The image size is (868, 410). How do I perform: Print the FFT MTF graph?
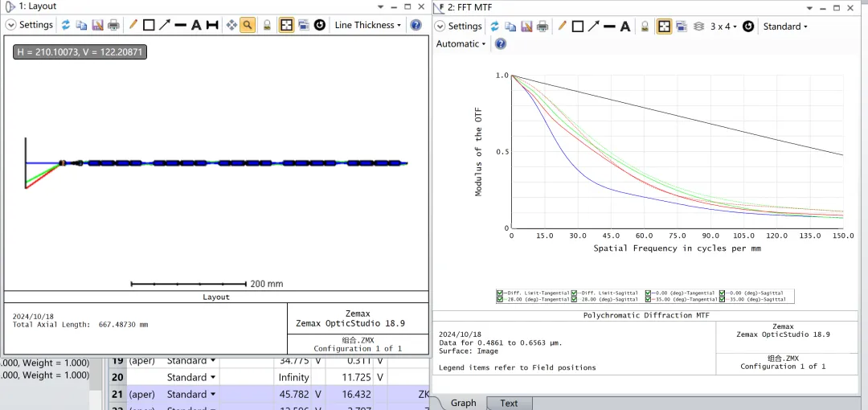coord(542,27)
